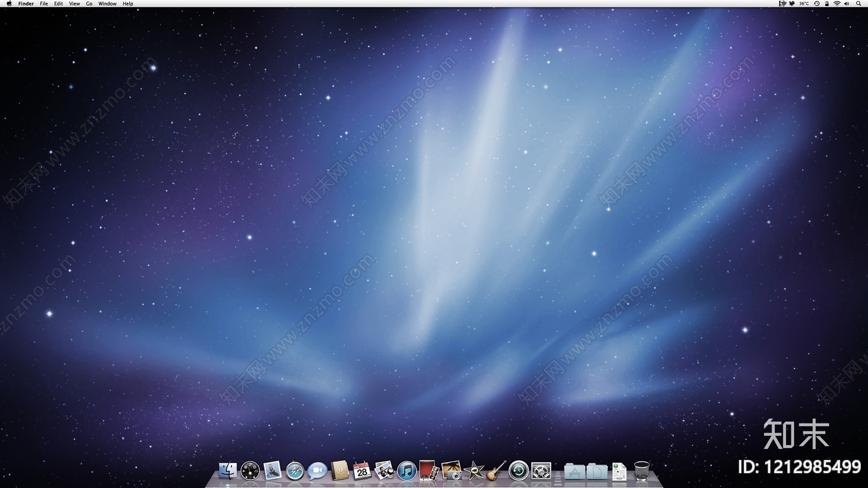Open Time Machine from the Dock

pyautogui.click(x=519, y=471)
